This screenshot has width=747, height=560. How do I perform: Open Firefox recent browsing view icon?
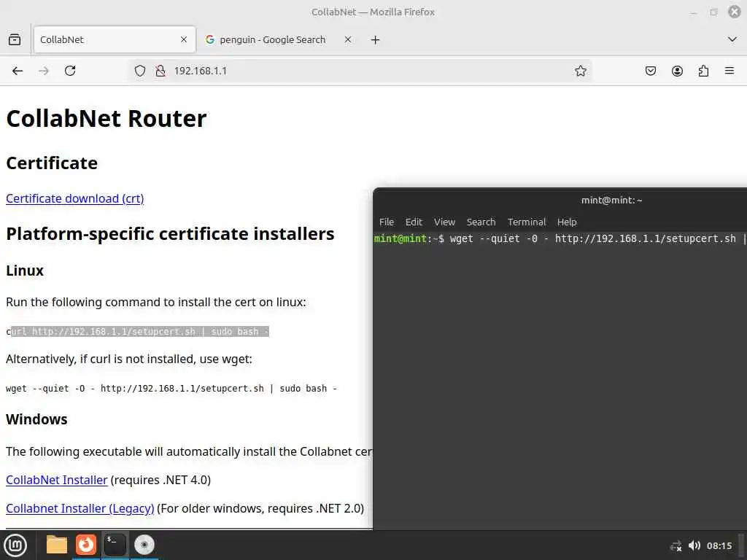click(x=15, y=39)
